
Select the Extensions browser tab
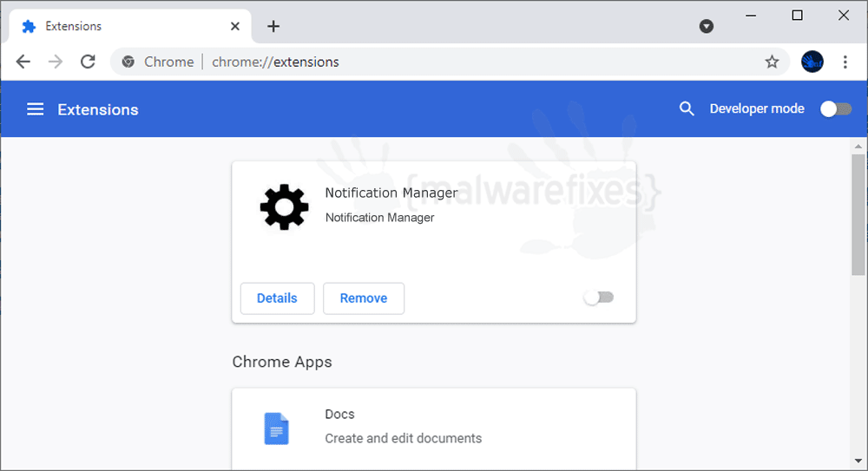[x=130, y=26]
